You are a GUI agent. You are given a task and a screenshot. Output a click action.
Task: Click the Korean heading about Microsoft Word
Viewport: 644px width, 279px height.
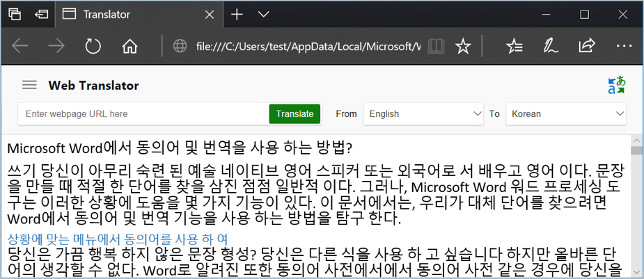click(180, 148)
